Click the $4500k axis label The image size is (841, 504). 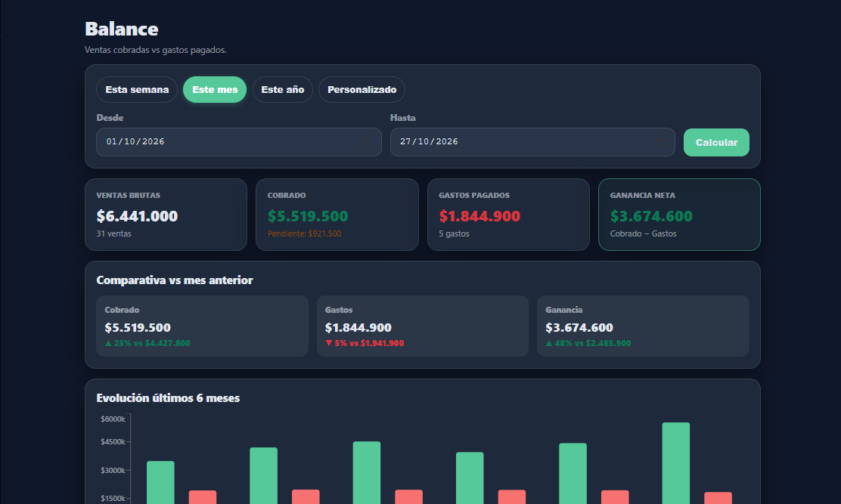[x=113, y=442]
